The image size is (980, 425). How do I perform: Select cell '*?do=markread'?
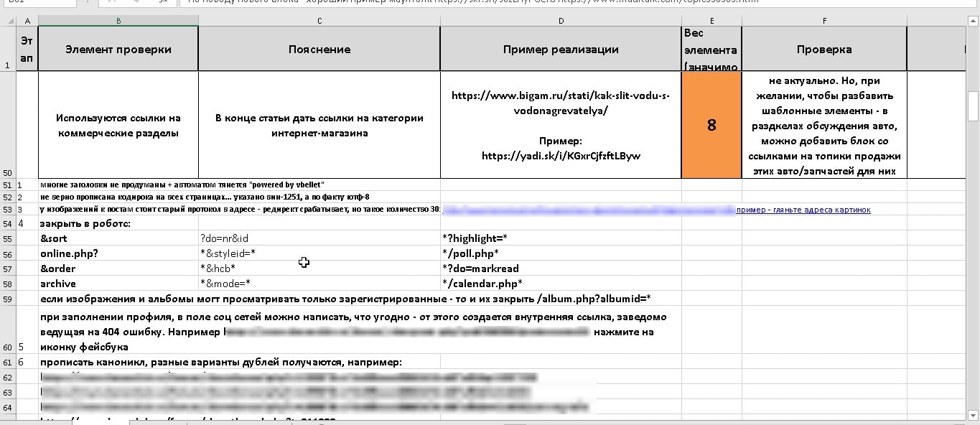pyautogui.click(x=561, y=268)
